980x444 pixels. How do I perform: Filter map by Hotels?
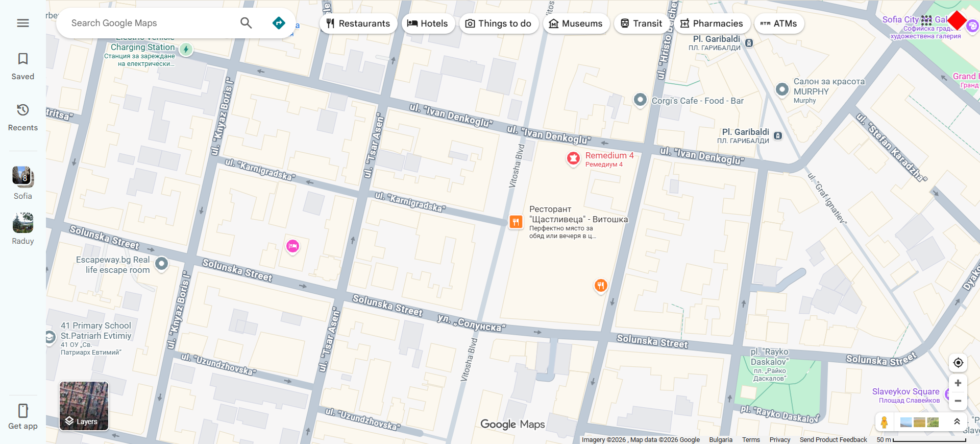pyautogui.click(x=428, y=24)
